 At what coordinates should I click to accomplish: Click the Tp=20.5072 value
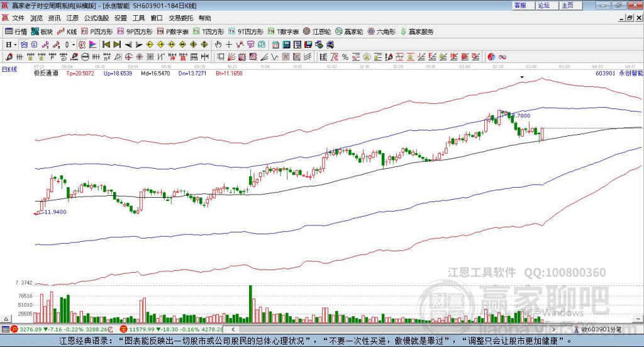pyautogui.click(x=80, y=73)
